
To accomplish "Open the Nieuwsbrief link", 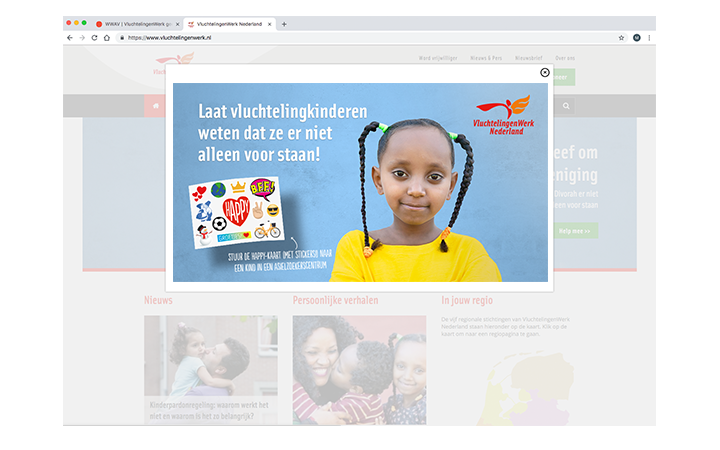I will tap(529, 58).
